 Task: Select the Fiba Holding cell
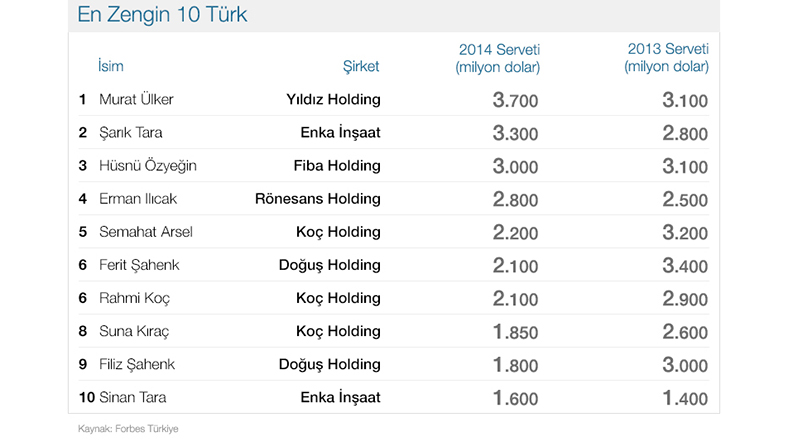click(x=337, y=166)
